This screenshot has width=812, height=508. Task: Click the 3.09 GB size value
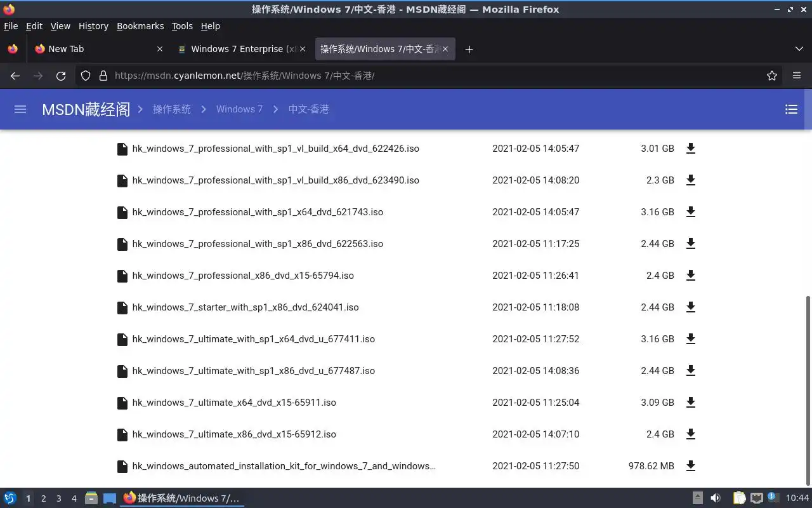(657, 403)
